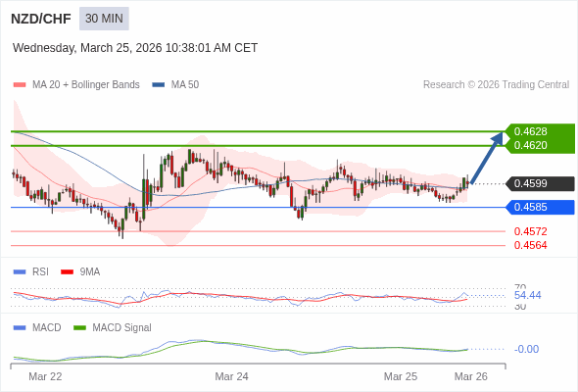Click the 0.4585 pivot price tag
This screenshot has height=392, width=578.
click(x=540, y=207)
